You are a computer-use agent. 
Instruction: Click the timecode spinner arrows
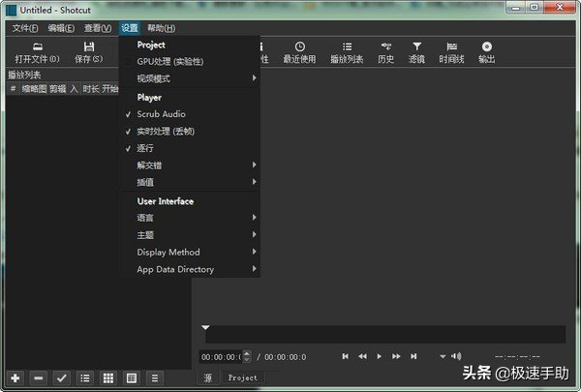click(247, 357)
